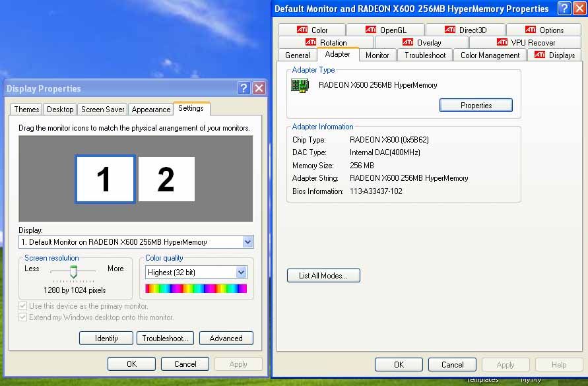Select the Settings tab
The height and width of the screenshot is (386, 588).
(191, 108)
